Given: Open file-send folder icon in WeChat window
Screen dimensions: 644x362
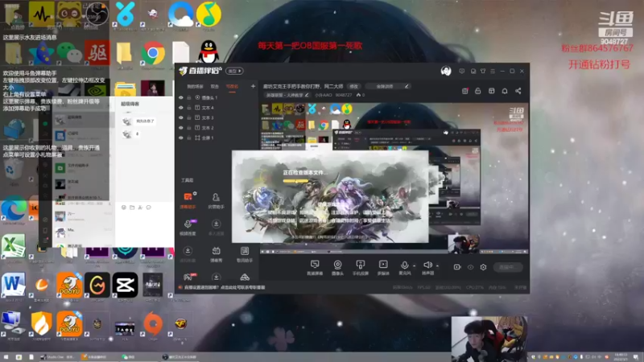Looking at the screenshot, I should tap(132, 208).
